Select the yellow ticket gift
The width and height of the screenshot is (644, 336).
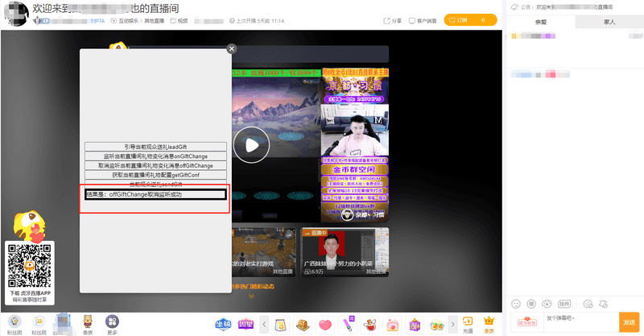(281, 325)
